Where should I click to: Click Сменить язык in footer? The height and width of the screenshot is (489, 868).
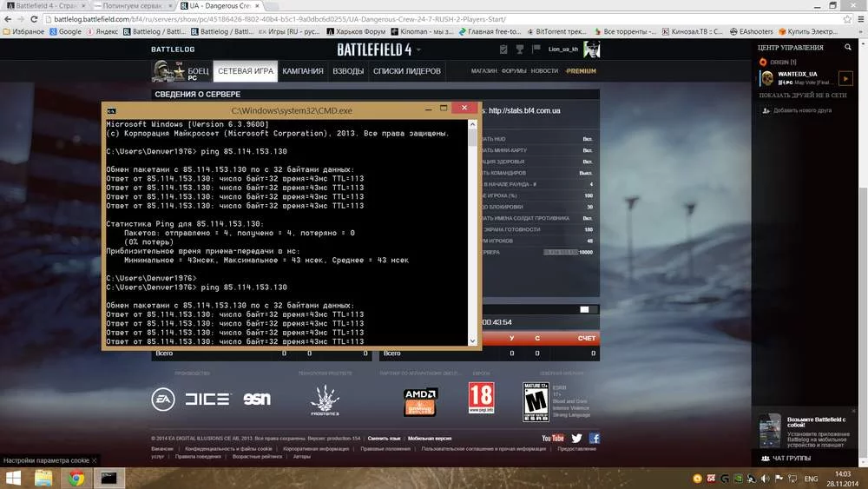point(384,438)
